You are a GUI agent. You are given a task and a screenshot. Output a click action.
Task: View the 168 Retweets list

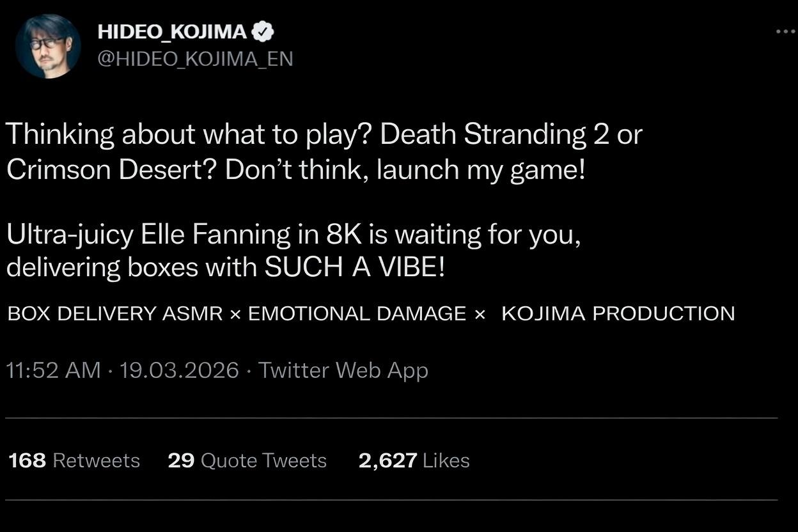pos(74,460)
